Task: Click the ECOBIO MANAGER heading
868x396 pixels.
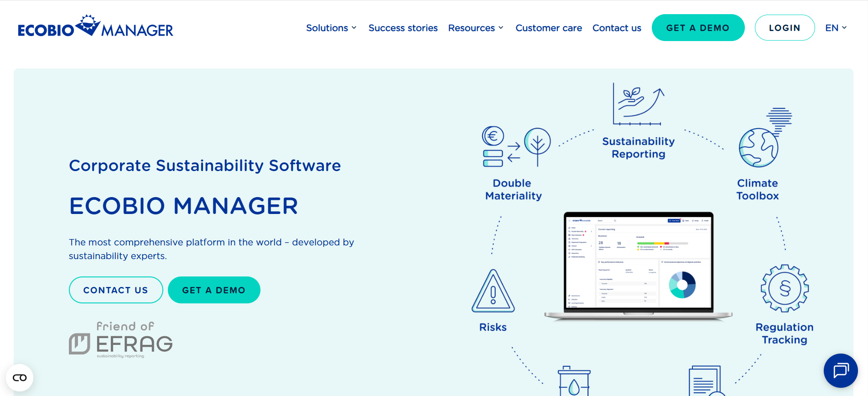Action: (183, 206)
